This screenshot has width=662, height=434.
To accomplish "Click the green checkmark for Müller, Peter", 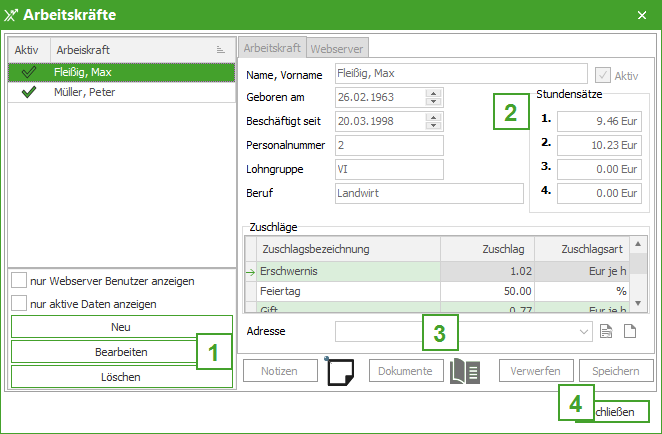I will (28, 91).
